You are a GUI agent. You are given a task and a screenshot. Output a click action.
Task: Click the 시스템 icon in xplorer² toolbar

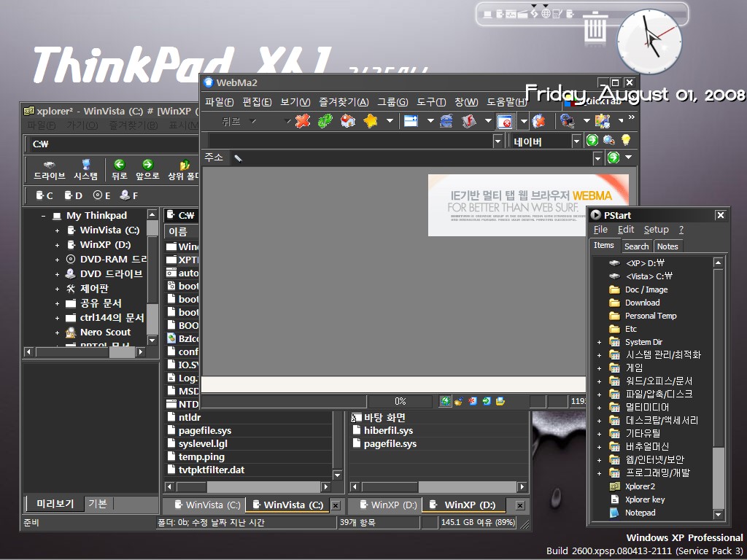tap(86, 170)
